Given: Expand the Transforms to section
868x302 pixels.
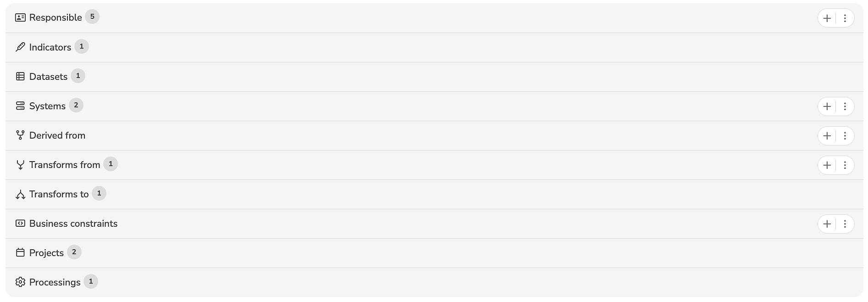Looking at the screenshot, I should [59, 194].
